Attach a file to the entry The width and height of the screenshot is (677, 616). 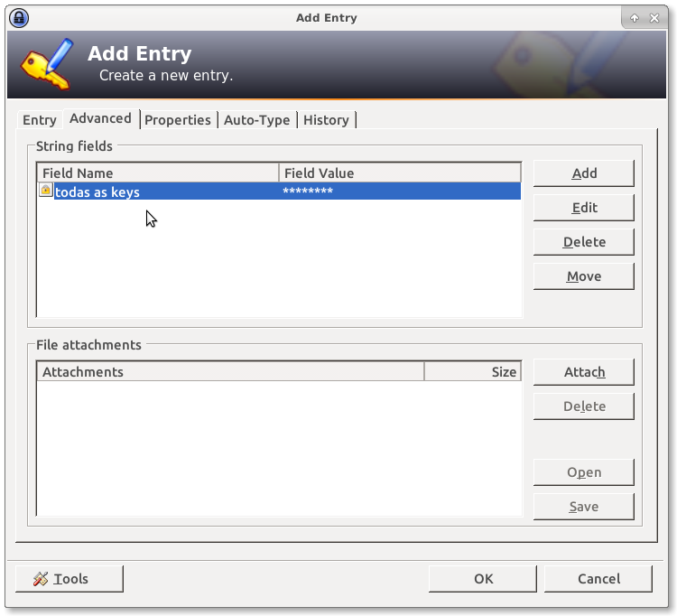coord(584,372)
